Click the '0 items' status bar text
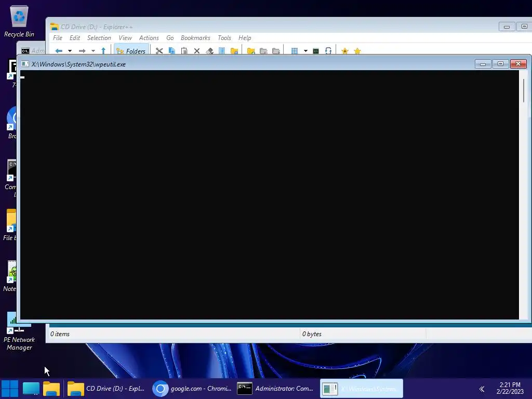This screenshot has height=399, width=532. coord(60,334)
